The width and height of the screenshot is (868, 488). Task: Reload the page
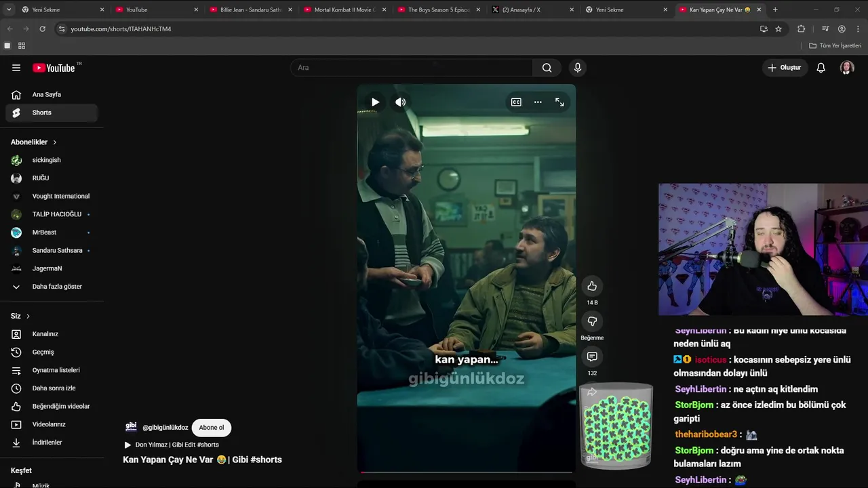tap(42, 29)
